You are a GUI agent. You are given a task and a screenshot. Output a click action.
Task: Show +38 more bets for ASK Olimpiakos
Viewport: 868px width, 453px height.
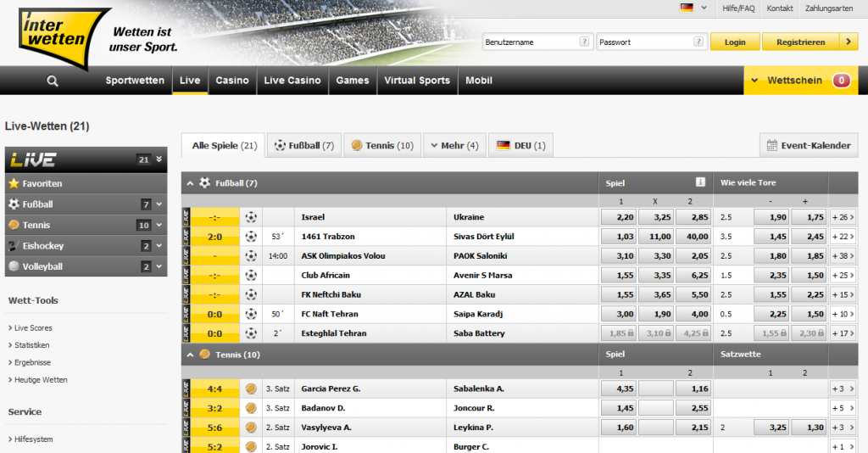coord(843,256)
